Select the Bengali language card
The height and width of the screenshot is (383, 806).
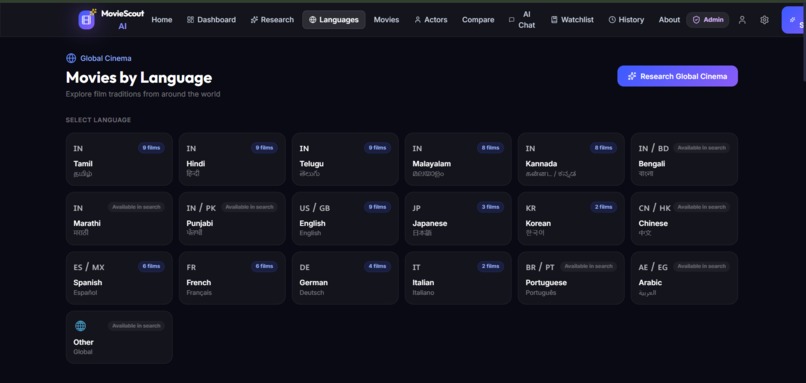[x=684, y=159]
